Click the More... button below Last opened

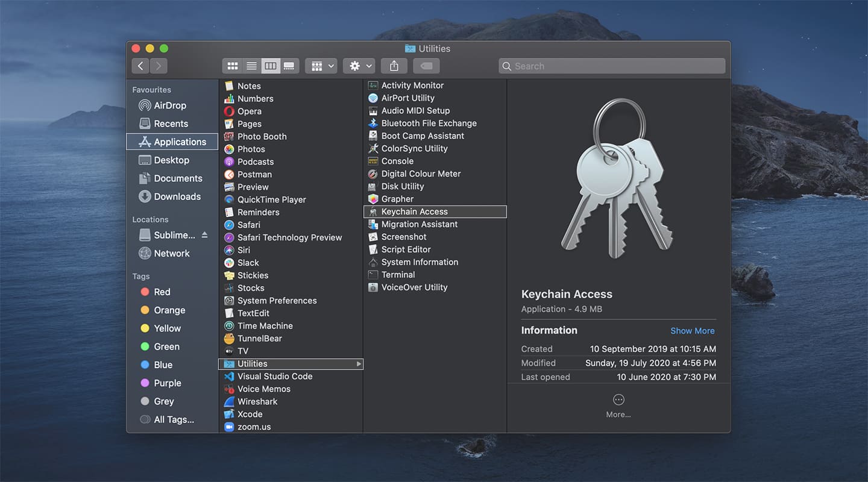[618, 399]
